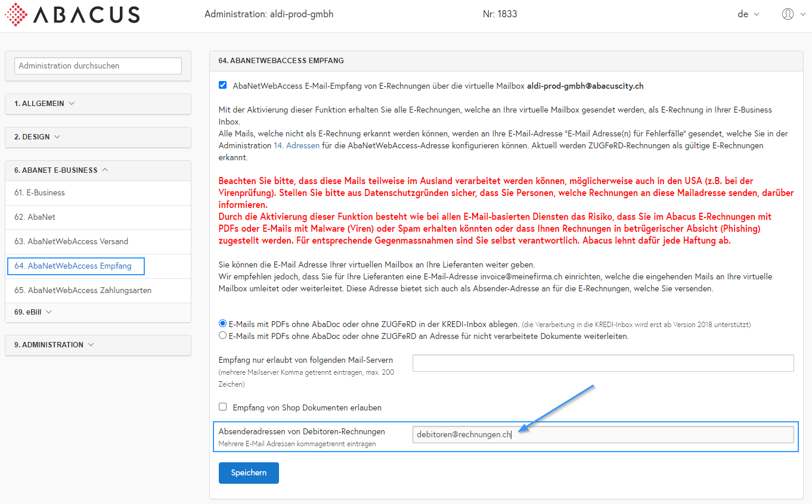812x504 pixels.
Task: Expand the '69. eBill' submenu
Action: 98,312
